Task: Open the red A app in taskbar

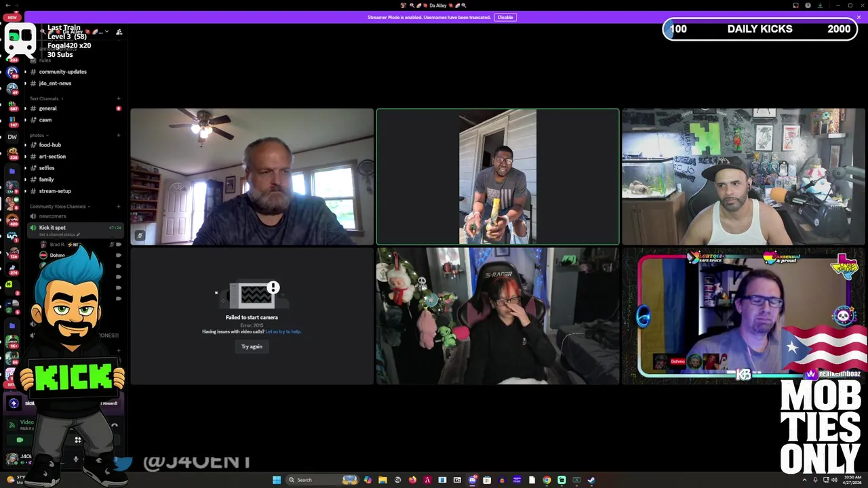Action: [x=427, y=480]
